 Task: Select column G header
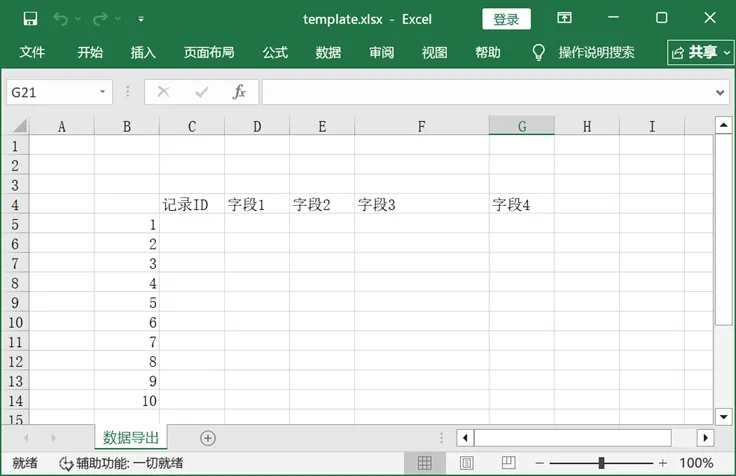tap(521, 126)
